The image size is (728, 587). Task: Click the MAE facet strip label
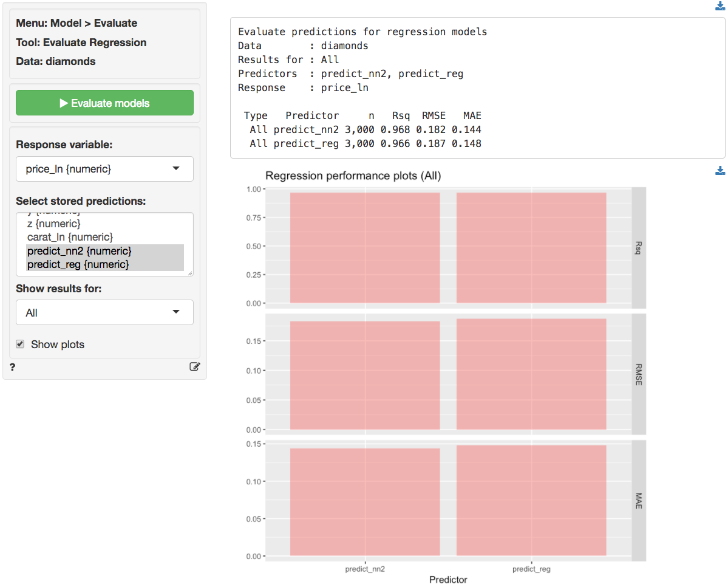(639, 500)
